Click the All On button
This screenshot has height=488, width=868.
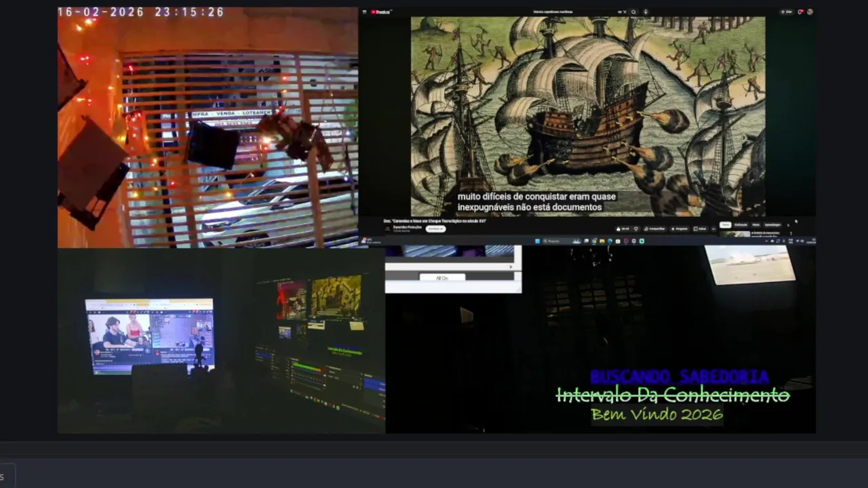pos(442,278)
